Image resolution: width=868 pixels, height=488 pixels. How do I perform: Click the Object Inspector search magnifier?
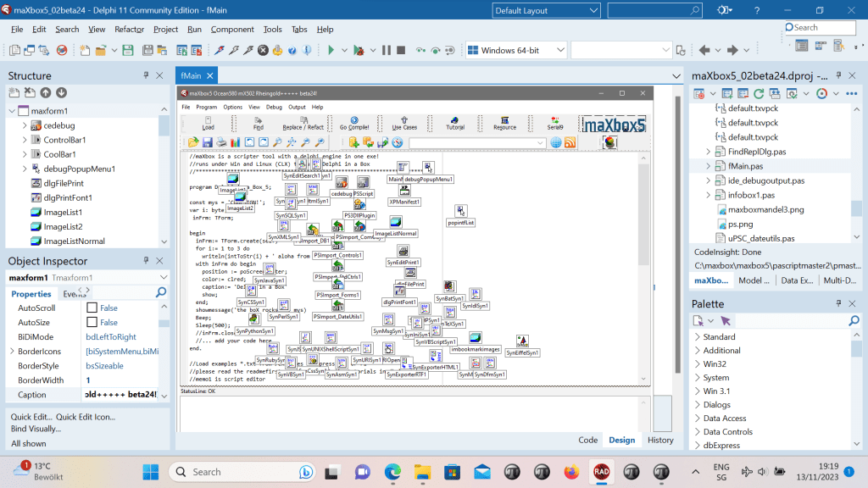tap(161, 293)
